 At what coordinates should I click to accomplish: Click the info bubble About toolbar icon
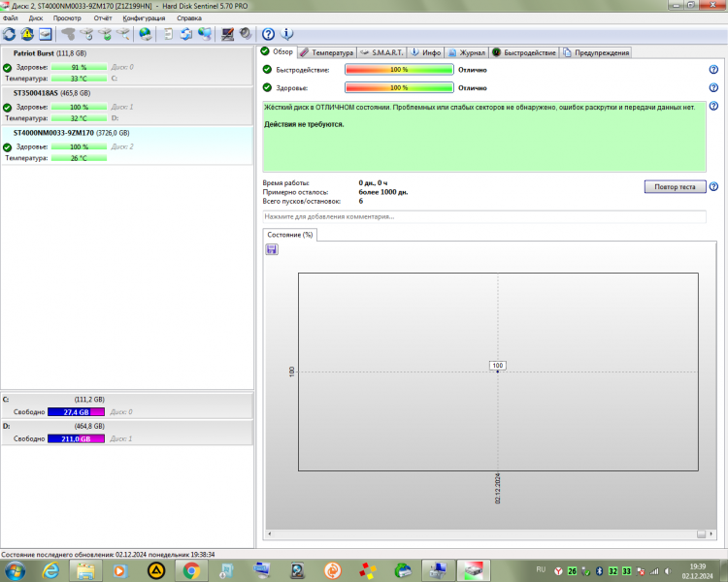pos(287,34)
